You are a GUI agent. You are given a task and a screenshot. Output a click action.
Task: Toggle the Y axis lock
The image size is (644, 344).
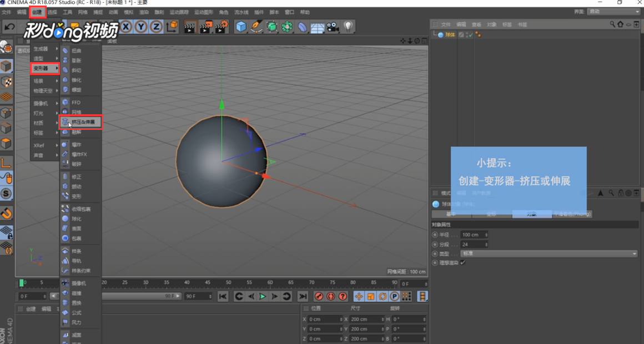pyautogui.click(x=141, y=27)
